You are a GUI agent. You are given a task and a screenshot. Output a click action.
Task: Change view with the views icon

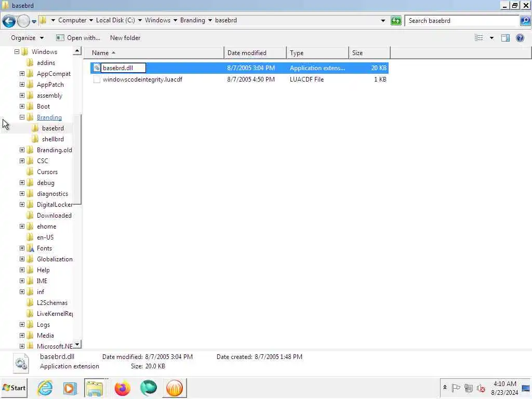click(x=478, y=38)
